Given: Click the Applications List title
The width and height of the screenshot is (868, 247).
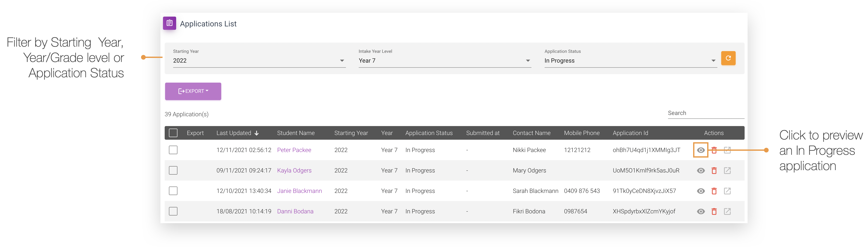Looking at the screenshot, I should (x=208, y=24).
